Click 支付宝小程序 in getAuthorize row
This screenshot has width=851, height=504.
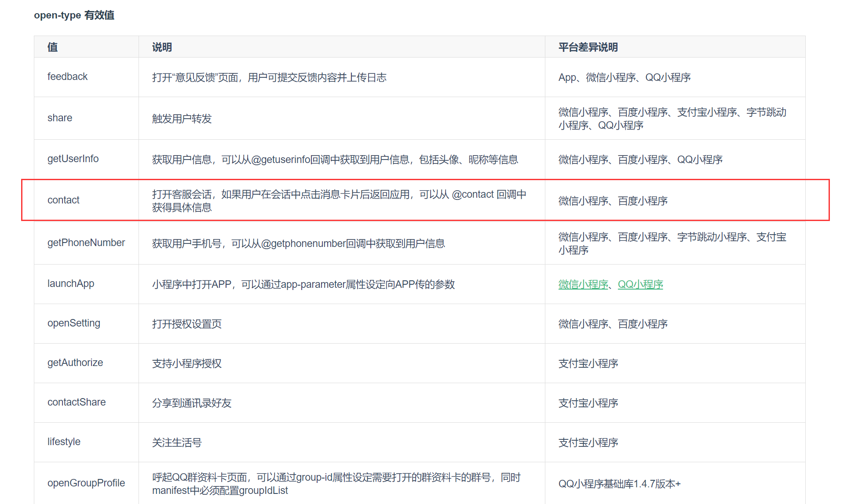(588, 363)
